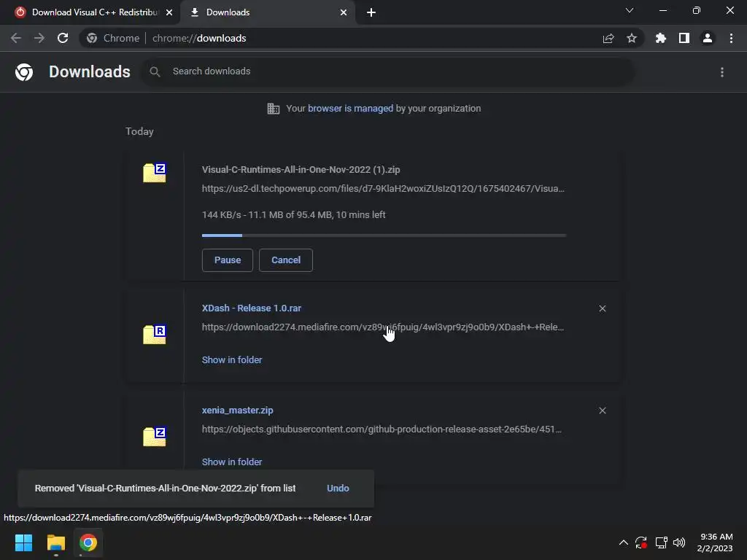The image size is (747, 560).
Task: Open the techpowerup download source URL
Action: tap(383, 189)
